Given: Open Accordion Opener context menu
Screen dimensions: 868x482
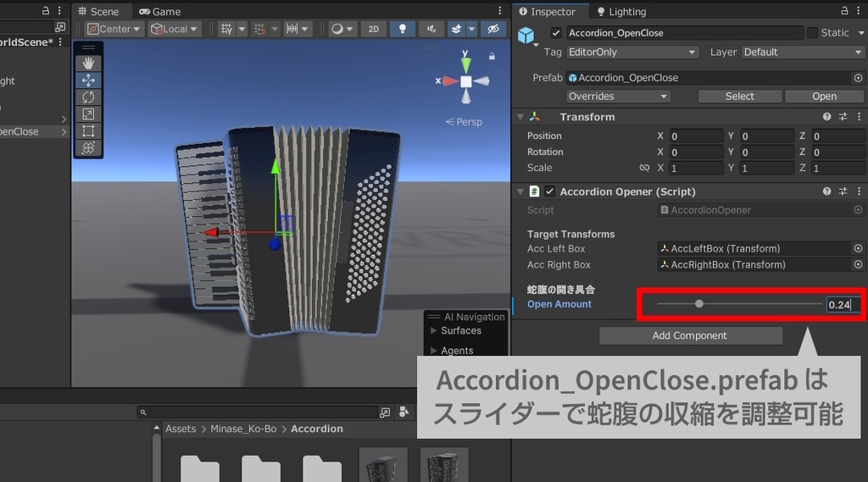Looking at the screenshot, I should tap(860, 191).
